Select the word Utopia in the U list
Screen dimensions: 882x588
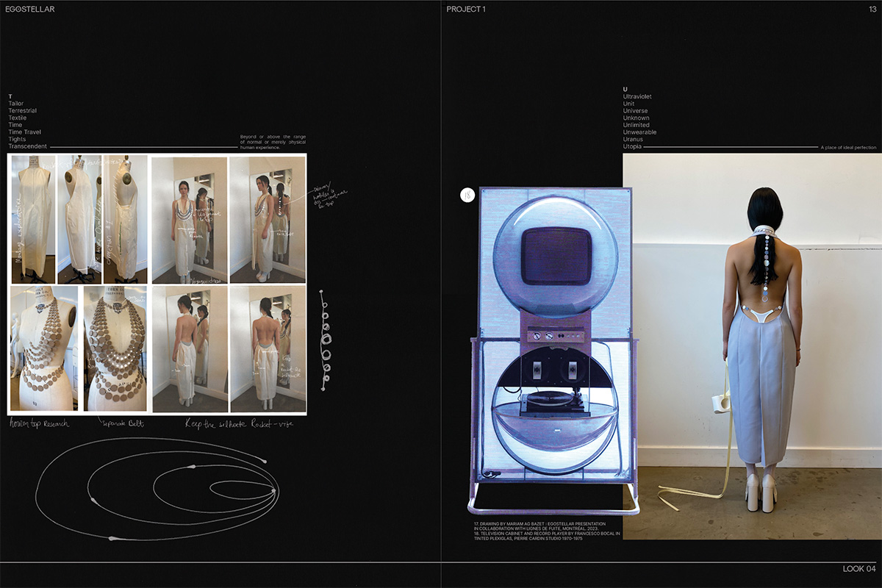pos(633,146)
